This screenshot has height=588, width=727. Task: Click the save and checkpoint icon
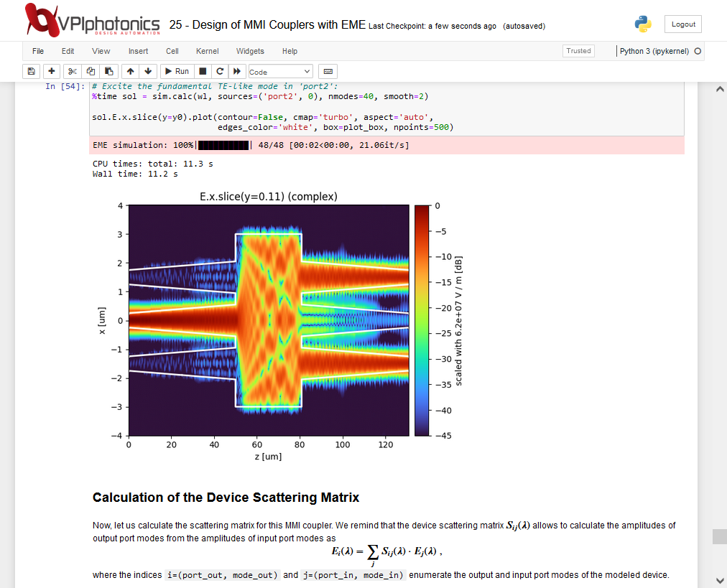point(31,71)
